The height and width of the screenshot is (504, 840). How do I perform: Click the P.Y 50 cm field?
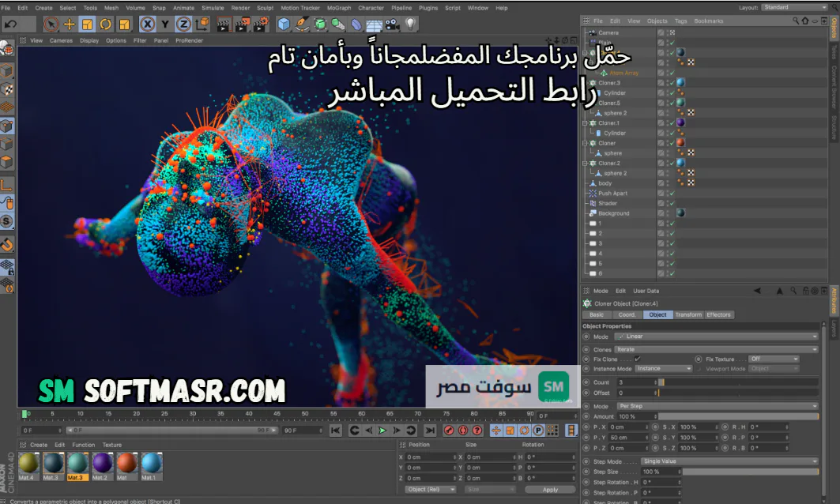pos(629,438)
